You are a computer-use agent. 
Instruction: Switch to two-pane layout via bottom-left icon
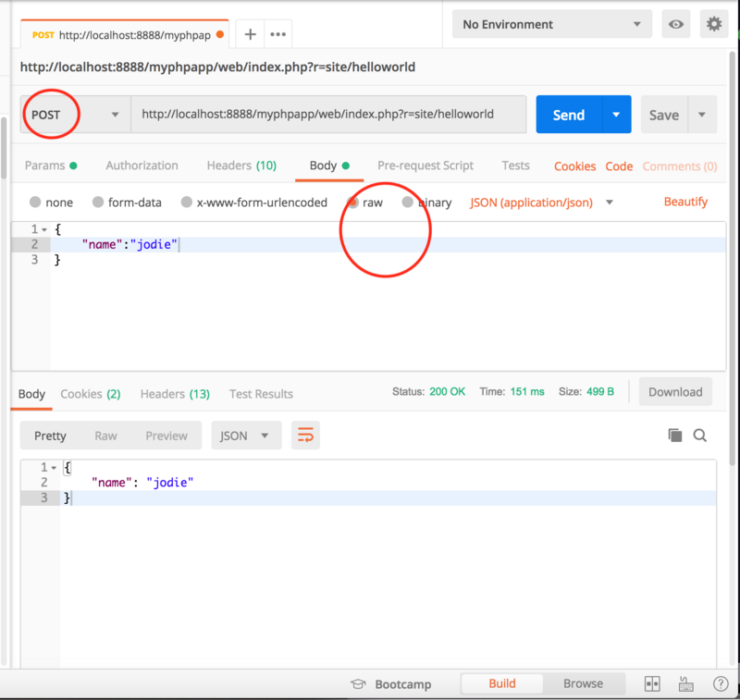(x=652, y=683)
